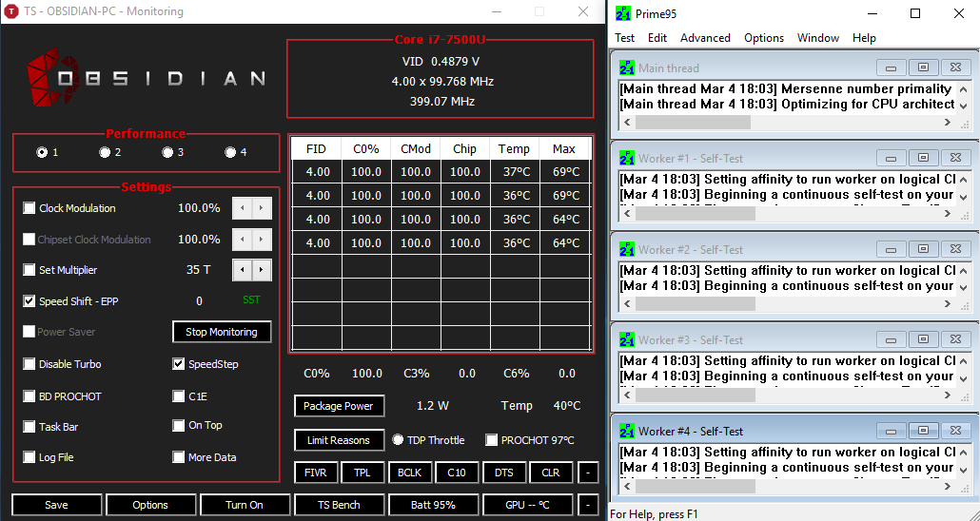Viewport: 980px width, 521px height.
Task: Close the Worker #2 child window
Action: [x=955, y=249]
